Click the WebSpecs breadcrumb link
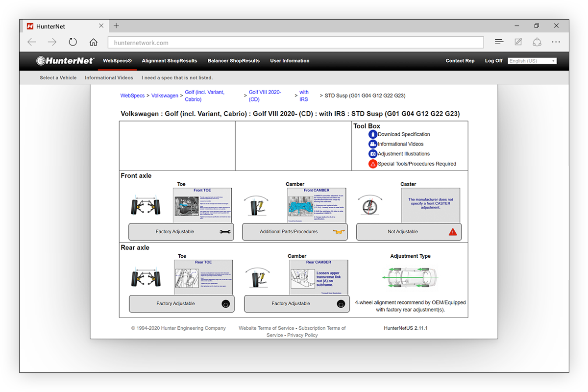 [x=133, y=96]
